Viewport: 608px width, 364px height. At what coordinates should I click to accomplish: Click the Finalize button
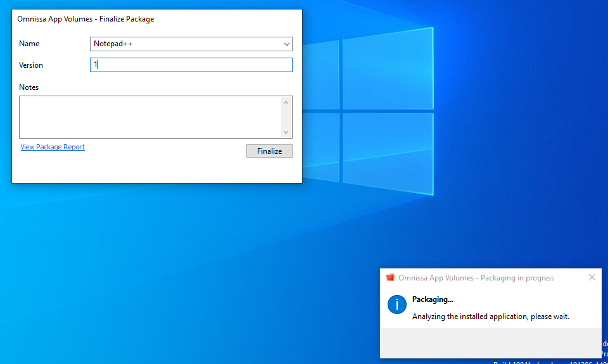(x=269, y=151)
